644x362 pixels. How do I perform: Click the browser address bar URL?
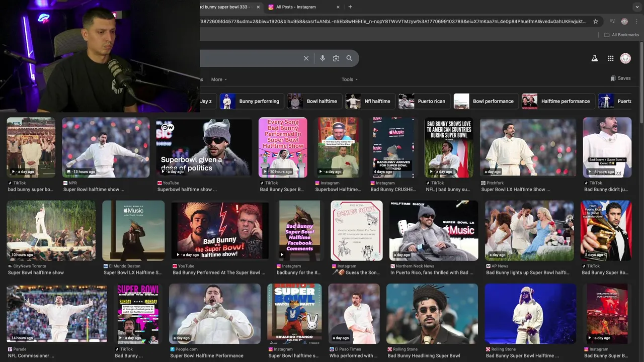click(393, 22)
